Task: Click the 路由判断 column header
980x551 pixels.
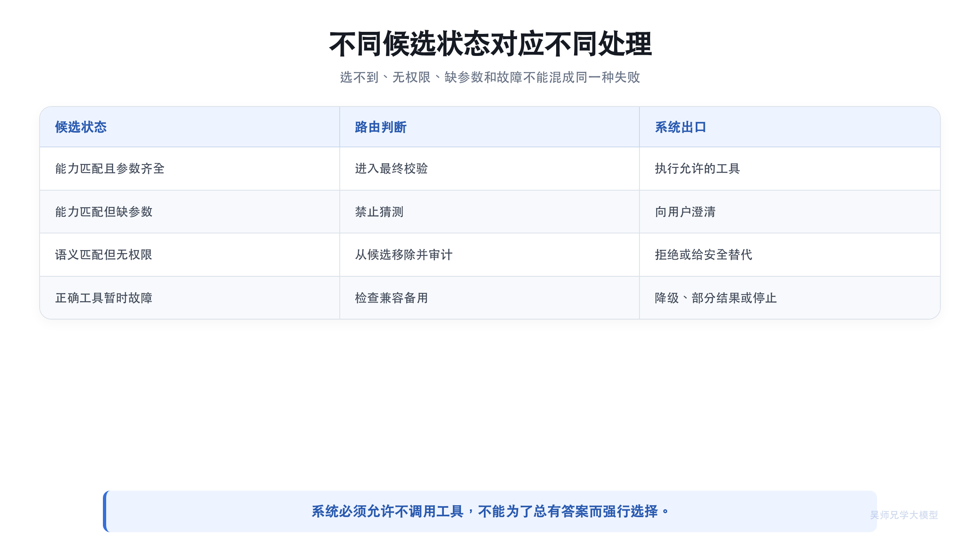Action: 490,127
